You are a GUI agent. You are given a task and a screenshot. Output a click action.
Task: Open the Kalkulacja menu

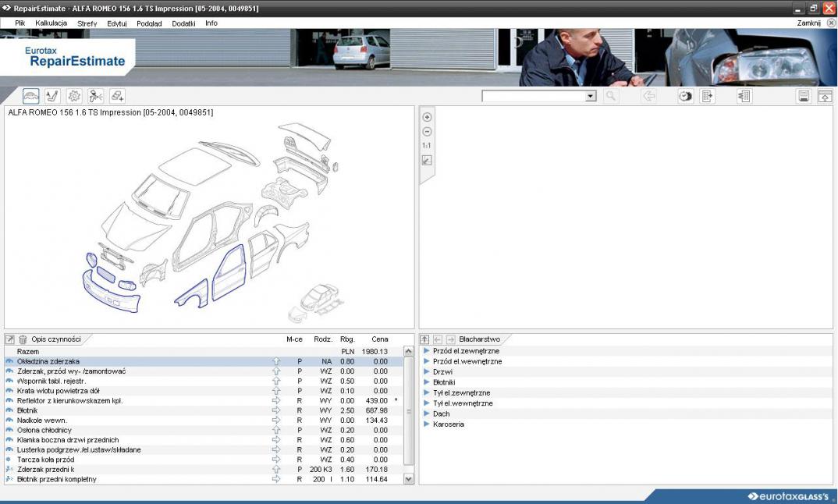tap(51, 23)
